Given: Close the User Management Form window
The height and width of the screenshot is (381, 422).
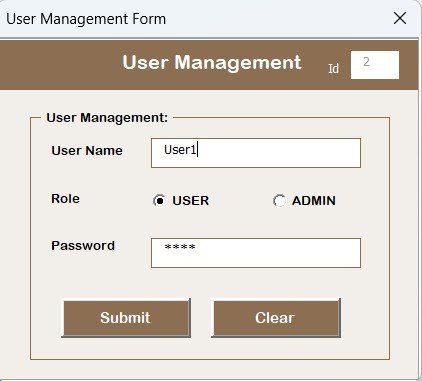Looking at the screenshot, I should click(x=400, y=18).
